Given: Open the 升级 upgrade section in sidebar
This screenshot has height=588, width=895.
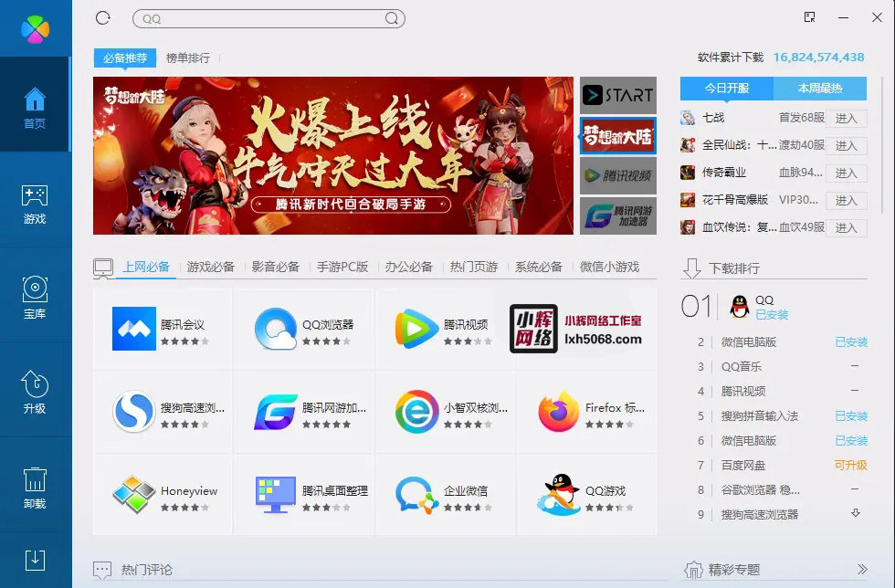Looking at the screenshot, I should tap(35, 393).
